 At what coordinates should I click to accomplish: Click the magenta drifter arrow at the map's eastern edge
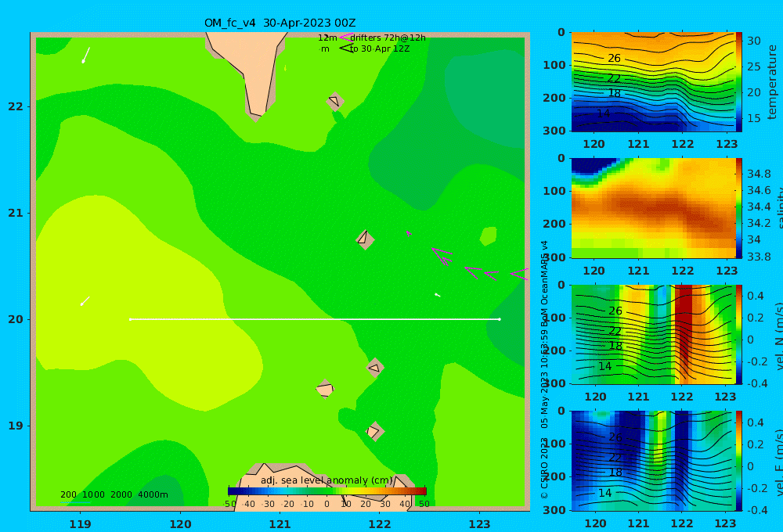[519, 274]
